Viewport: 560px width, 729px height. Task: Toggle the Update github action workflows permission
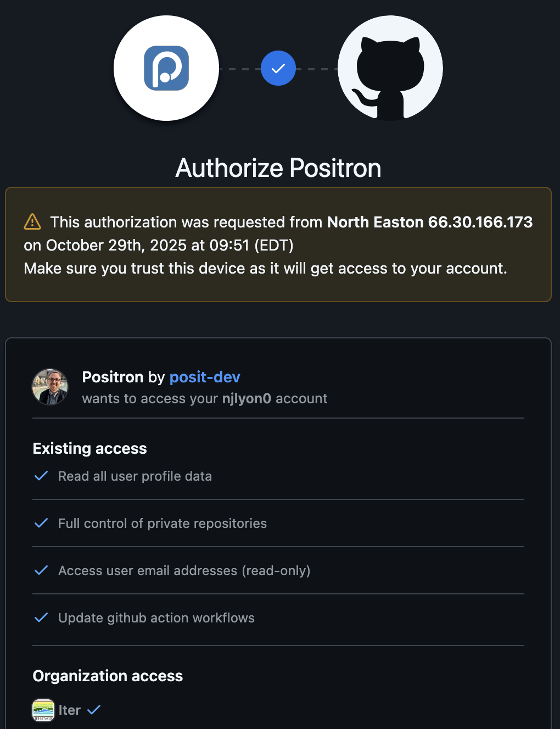pos(156,618)
